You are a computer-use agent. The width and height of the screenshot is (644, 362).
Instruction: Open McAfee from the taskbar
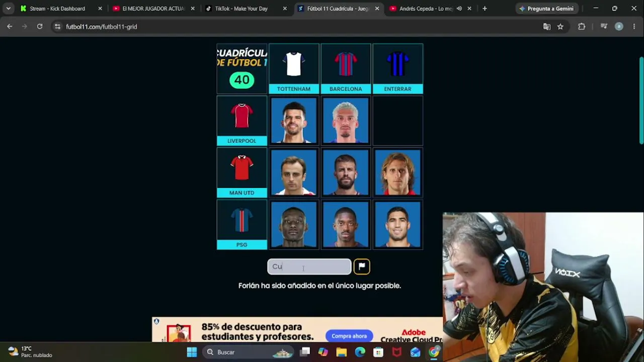[x=397, y=352]
